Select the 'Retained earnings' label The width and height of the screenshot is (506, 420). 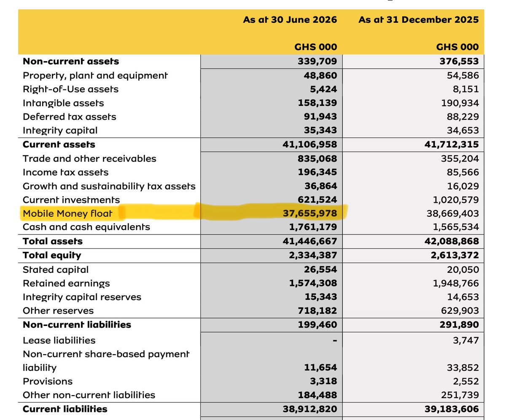coord(66,284)
